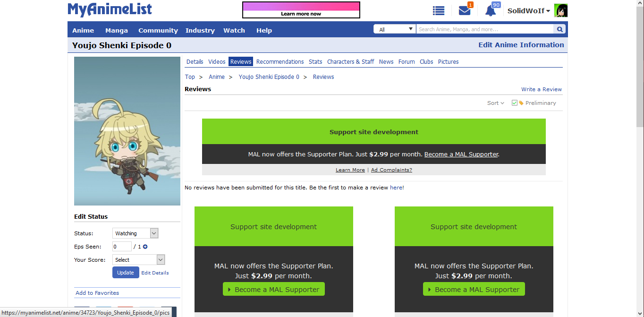This screenshot has width=644, height=317.
Task: Open the News tab
Action: point(386,62)
